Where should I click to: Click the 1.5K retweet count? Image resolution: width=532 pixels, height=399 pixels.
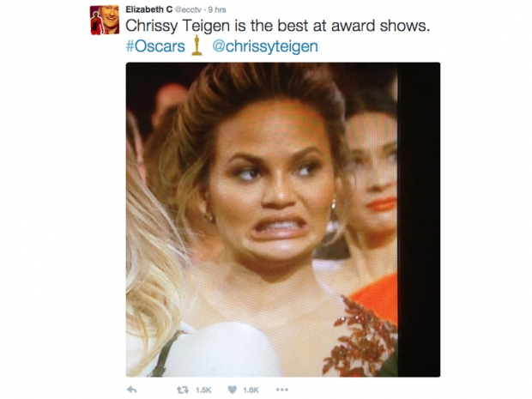203,390
